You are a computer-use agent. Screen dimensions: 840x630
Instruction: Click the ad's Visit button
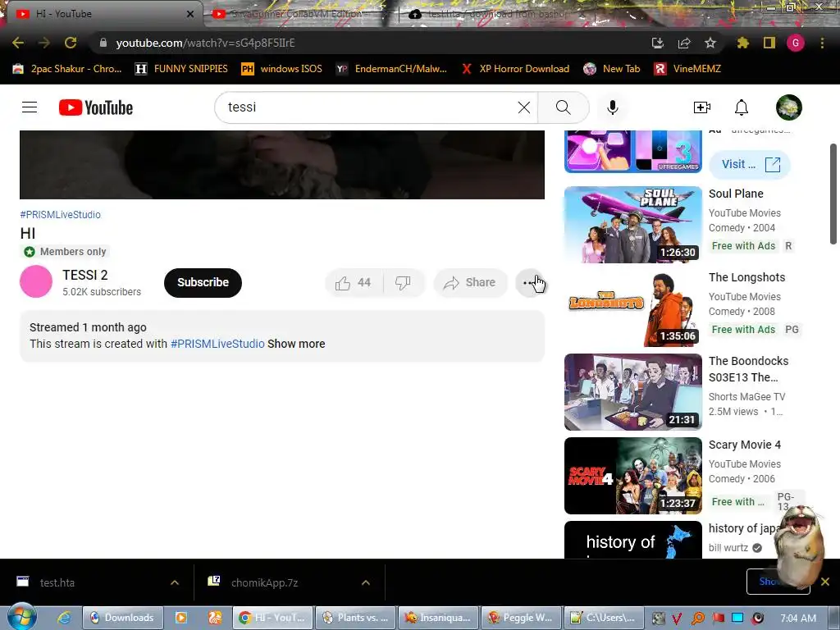(x=750, y=164)
